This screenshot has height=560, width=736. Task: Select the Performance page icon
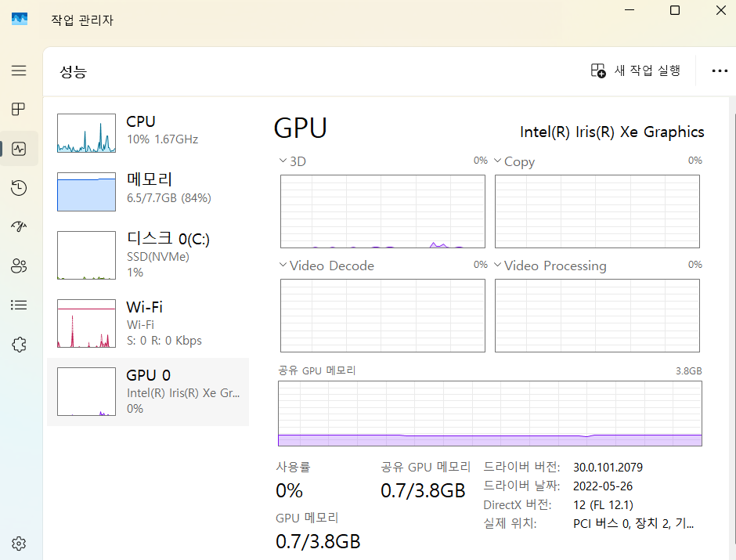pyautogui.click(x=19, y=149)
